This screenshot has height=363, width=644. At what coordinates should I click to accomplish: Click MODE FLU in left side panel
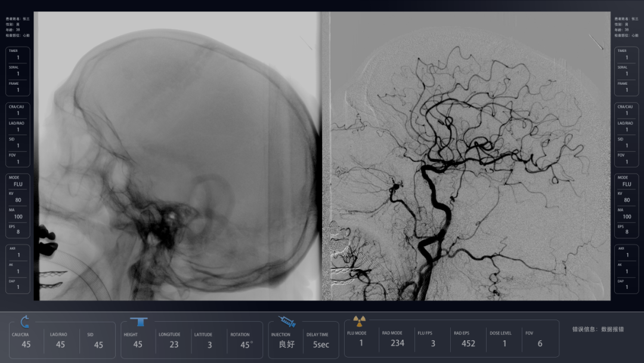pos(18,184)
